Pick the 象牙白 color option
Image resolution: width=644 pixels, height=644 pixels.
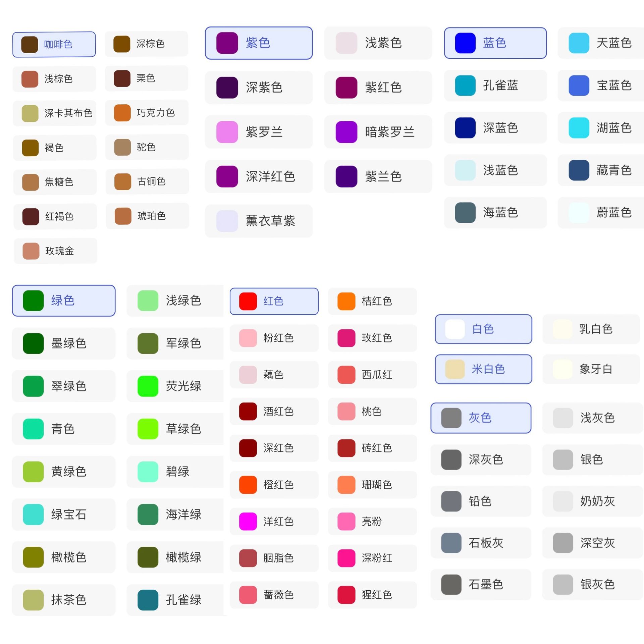591,369
